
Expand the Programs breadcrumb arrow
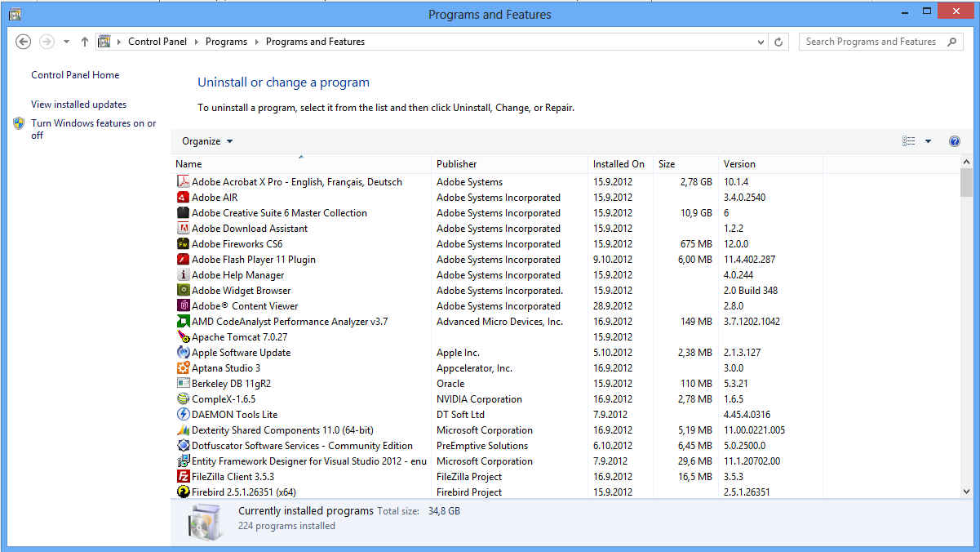point(256,42)
